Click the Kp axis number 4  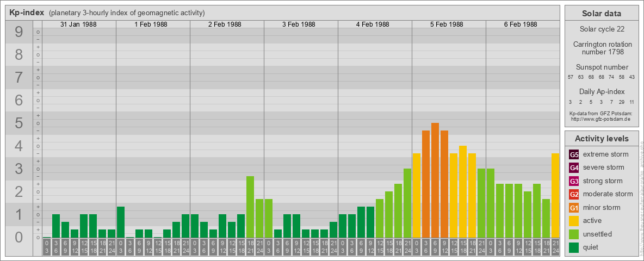tap(19, 146)
